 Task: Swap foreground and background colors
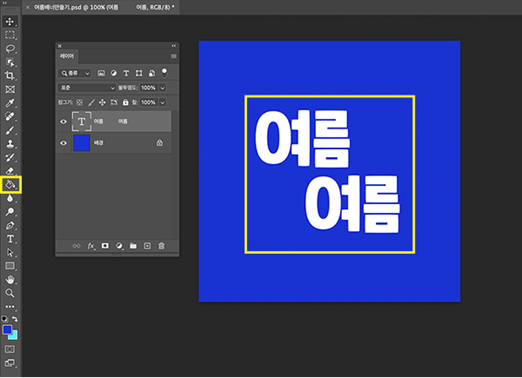click(x=15, y=319)
